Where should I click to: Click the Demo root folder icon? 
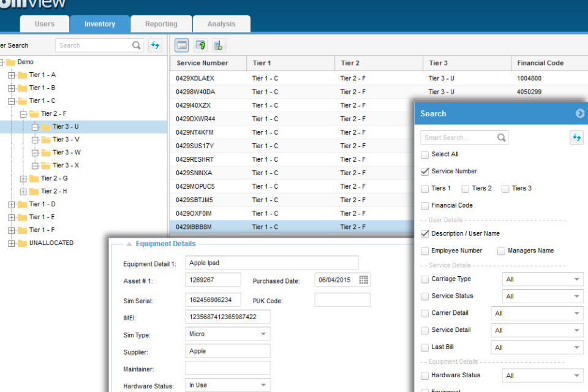click(x=10, y=62)
